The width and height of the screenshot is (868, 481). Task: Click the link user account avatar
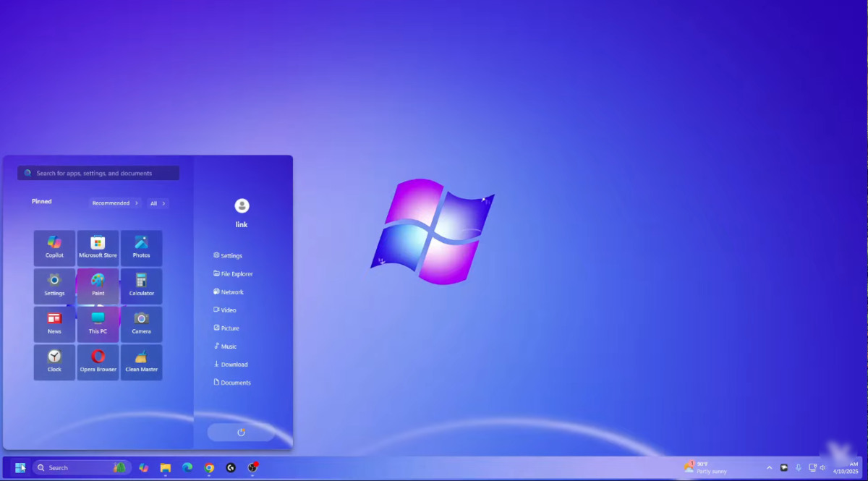242,206
